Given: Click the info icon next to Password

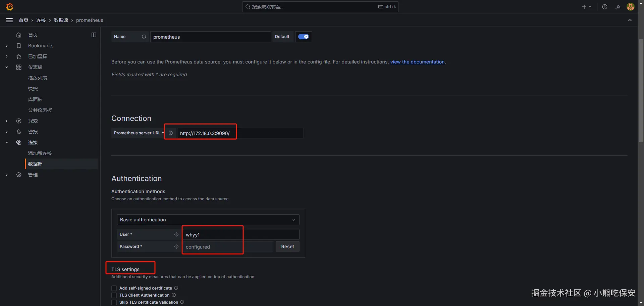Looking at the screenshot, I should coord(176,247).
